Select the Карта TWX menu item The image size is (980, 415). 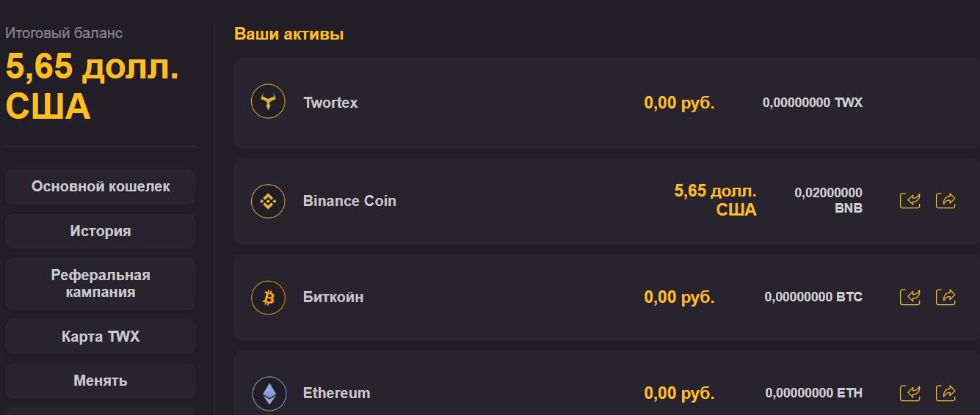[x=101, y=337]
